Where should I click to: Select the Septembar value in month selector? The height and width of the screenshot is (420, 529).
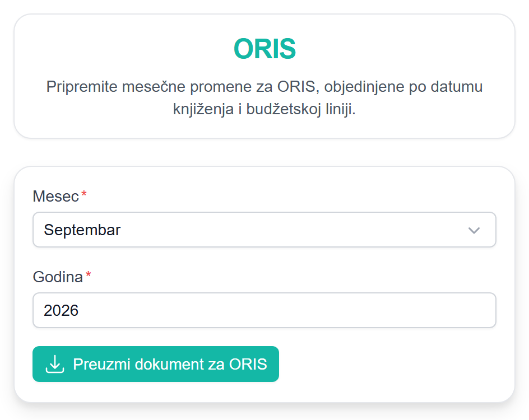[x=82, y=230]
